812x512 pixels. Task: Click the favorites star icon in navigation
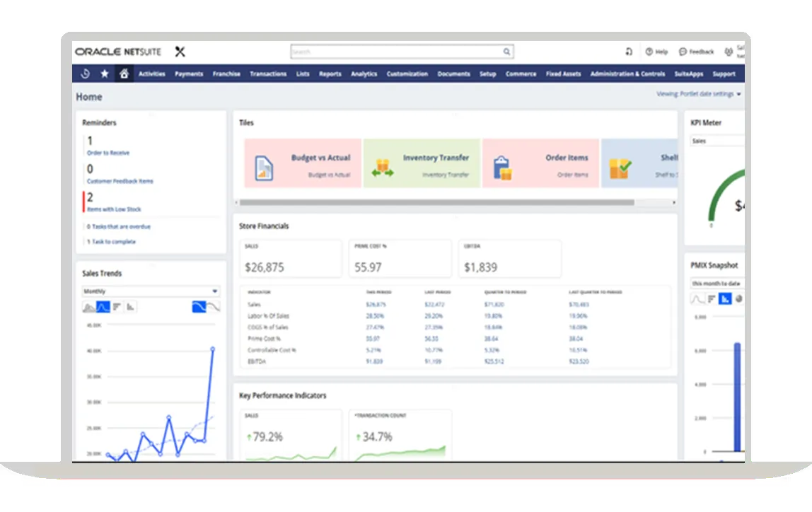pos(105,74)
